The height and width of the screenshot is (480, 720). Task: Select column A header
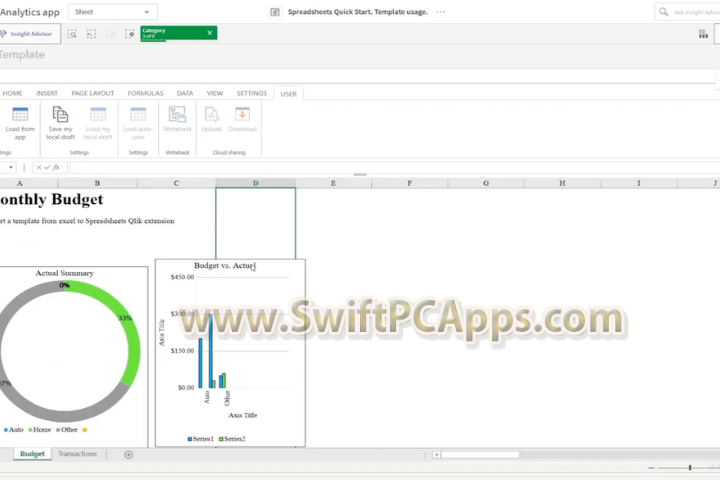point(19,183)
